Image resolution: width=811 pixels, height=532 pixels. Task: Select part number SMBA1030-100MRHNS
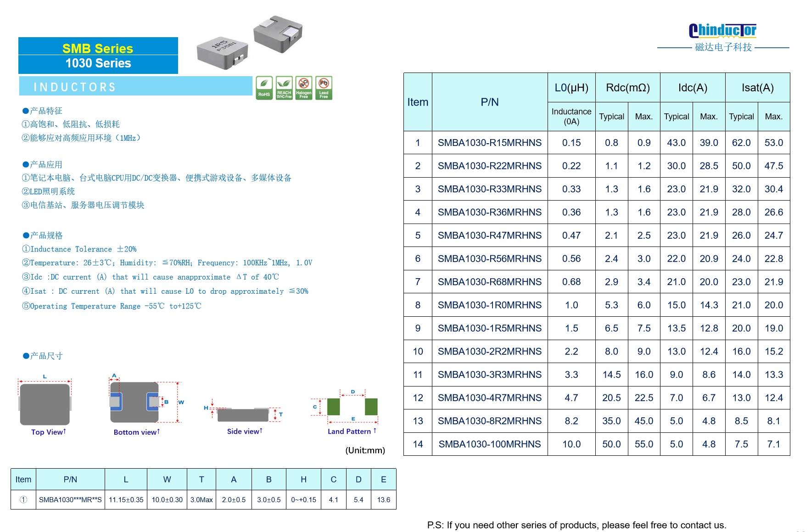point(489,444)
